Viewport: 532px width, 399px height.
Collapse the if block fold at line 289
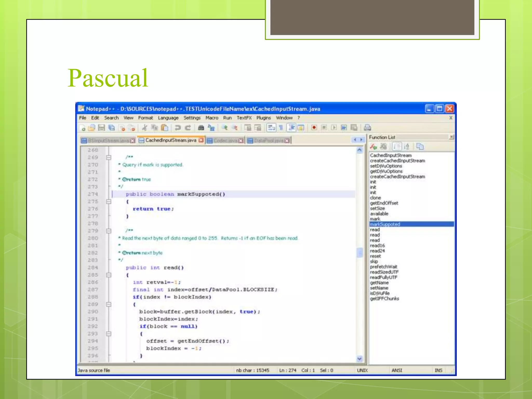(109, 304)
